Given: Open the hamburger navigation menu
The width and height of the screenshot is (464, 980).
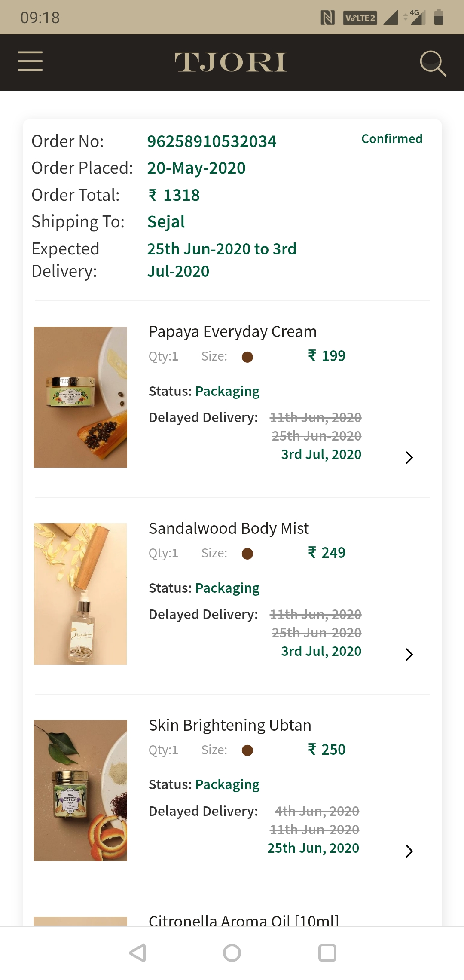Looking at the screenshot, I should pyautogui.click(x=30, y=61).
